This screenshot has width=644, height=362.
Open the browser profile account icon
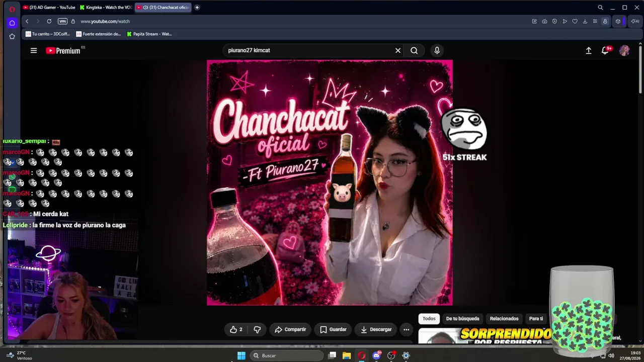point(605,21)
